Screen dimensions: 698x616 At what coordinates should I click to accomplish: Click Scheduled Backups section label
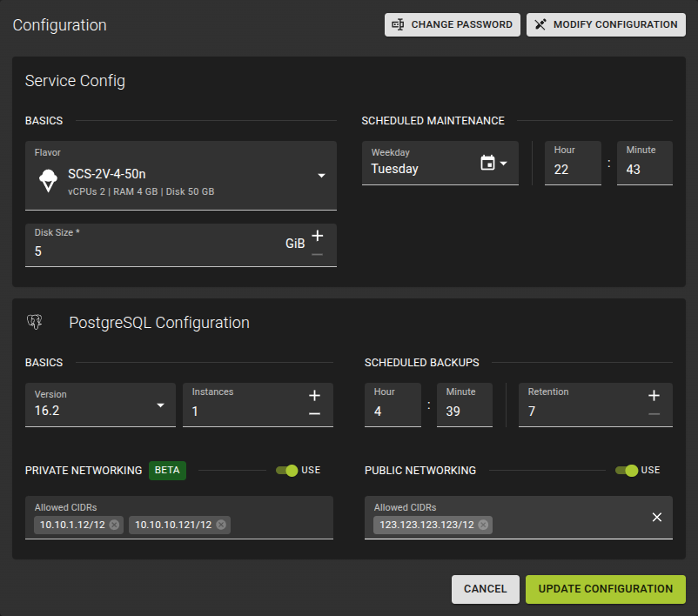[x=422, y=363]
